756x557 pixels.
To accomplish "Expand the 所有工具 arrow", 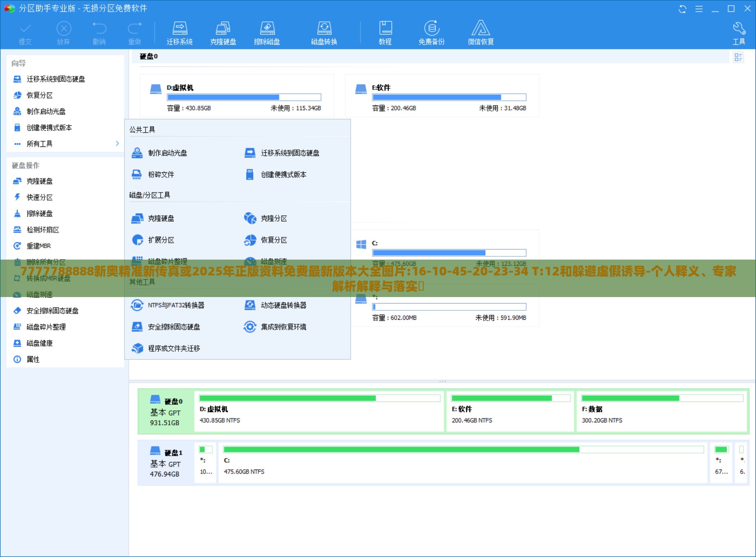I will coord(117,143).
